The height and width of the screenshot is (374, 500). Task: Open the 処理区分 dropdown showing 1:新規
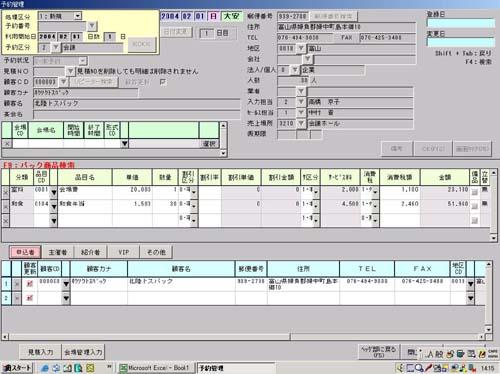coord(77,16)
